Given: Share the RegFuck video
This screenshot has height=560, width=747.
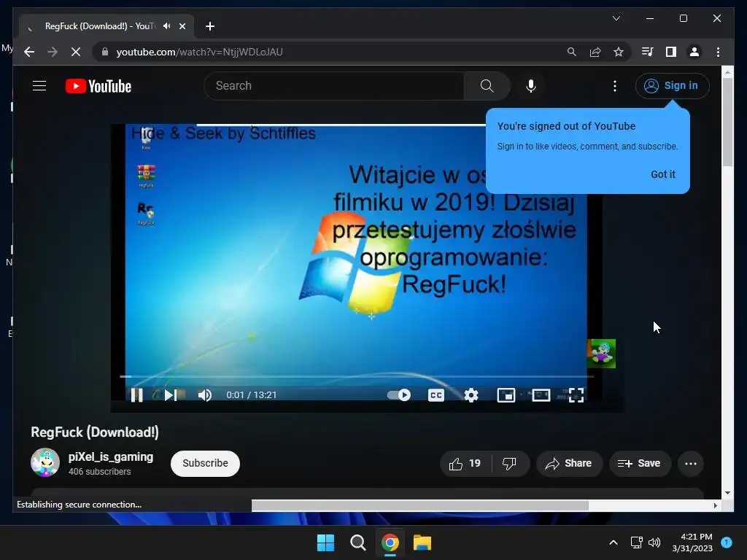Looking at the screenshot, I should [x=569, y=463].
